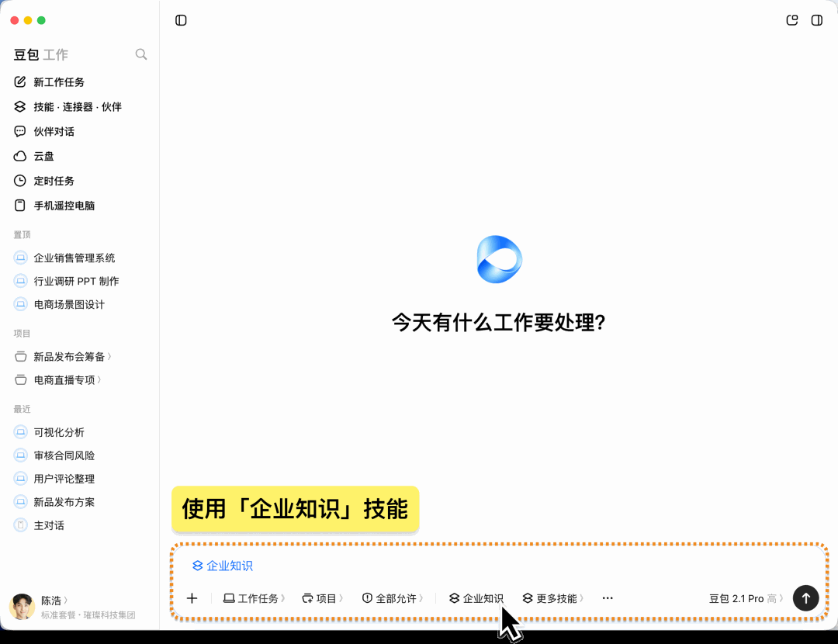Open user profile 陈浩
Image resolution: width=838 pixels, height=644 pixels.
click(54, 601)
